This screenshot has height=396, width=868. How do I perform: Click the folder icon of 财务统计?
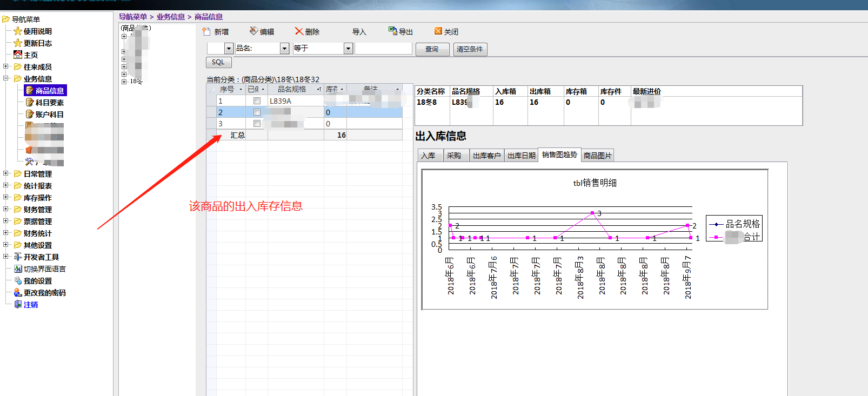[18, 233]
